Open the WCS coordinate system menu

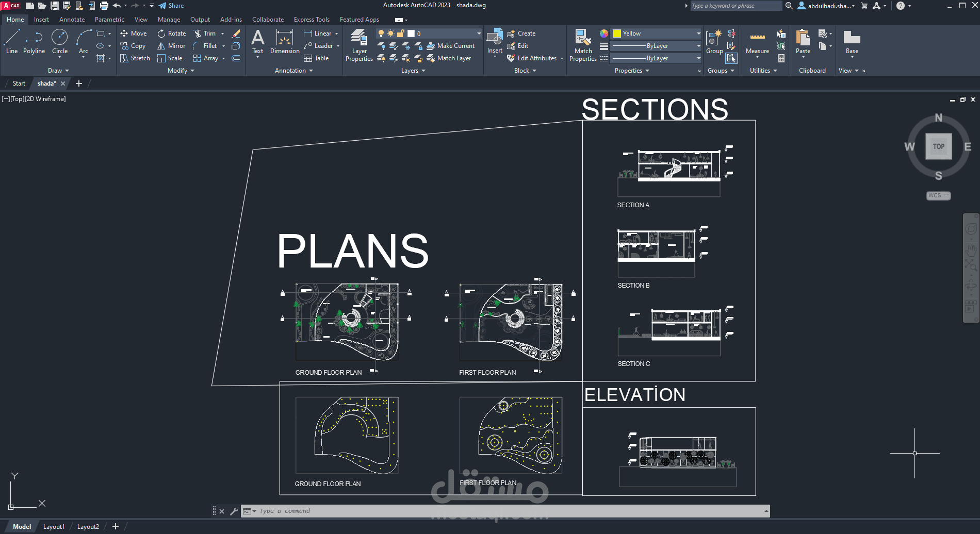click(938, 195)
